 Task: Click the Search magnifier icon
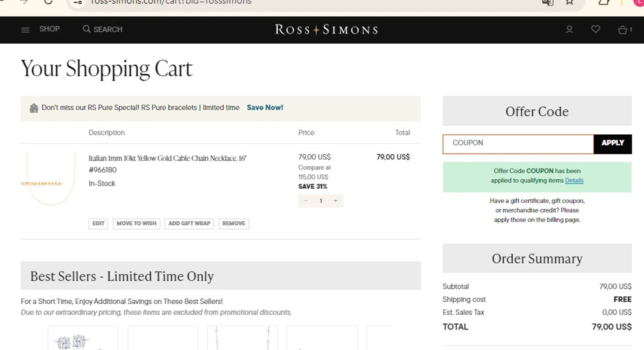[86, 29]
